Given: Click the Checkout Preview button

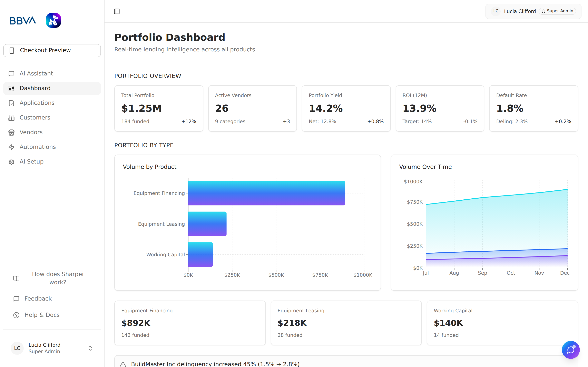Looking at the screenshot, I should pos(52,50).
